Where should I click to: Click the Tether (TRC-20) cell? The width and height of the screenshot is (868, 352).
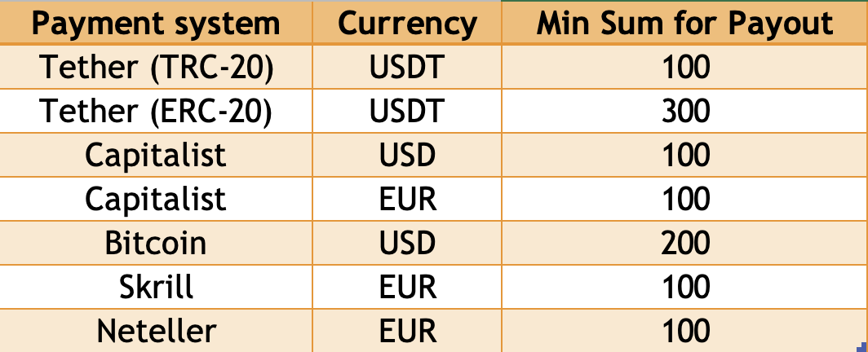click(x=156, y=67)
